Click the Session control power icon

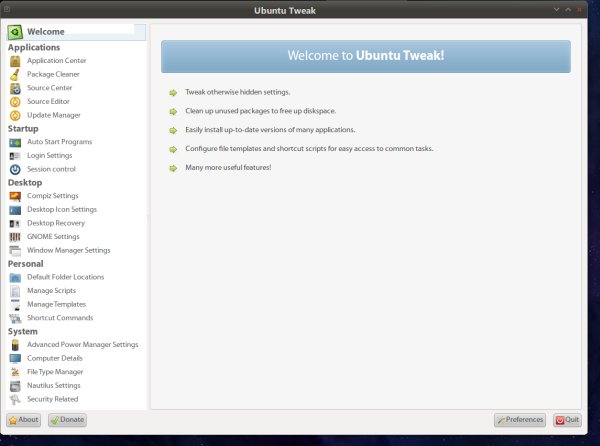click(x=15, y=169)
